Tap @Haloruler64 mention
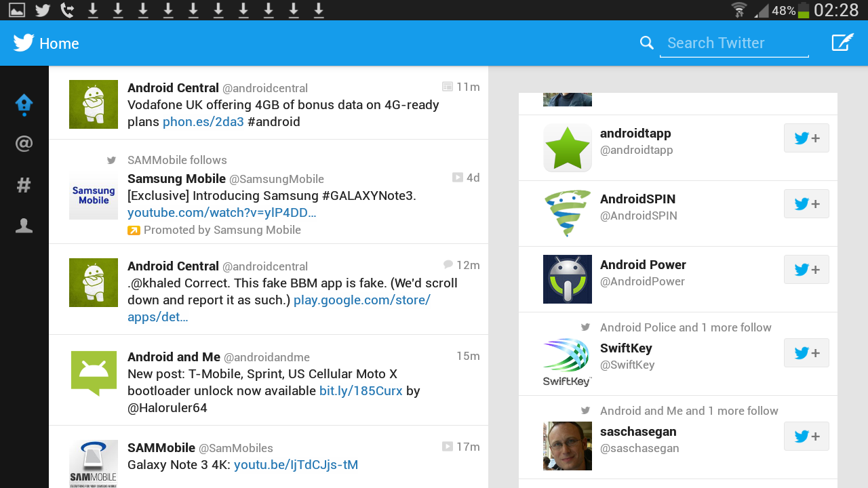The image size is (868, 488). [167, 408]
